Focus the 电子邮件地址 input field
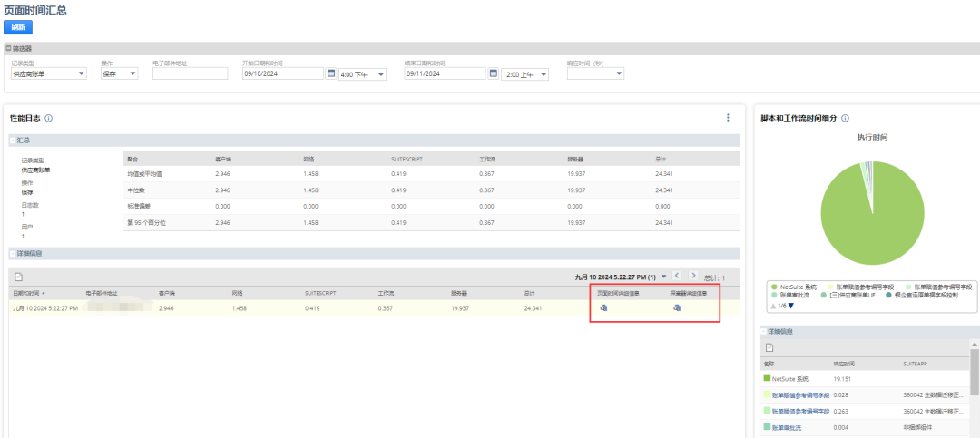The width and height of the screenshot is (980, 438). [190, 73]
